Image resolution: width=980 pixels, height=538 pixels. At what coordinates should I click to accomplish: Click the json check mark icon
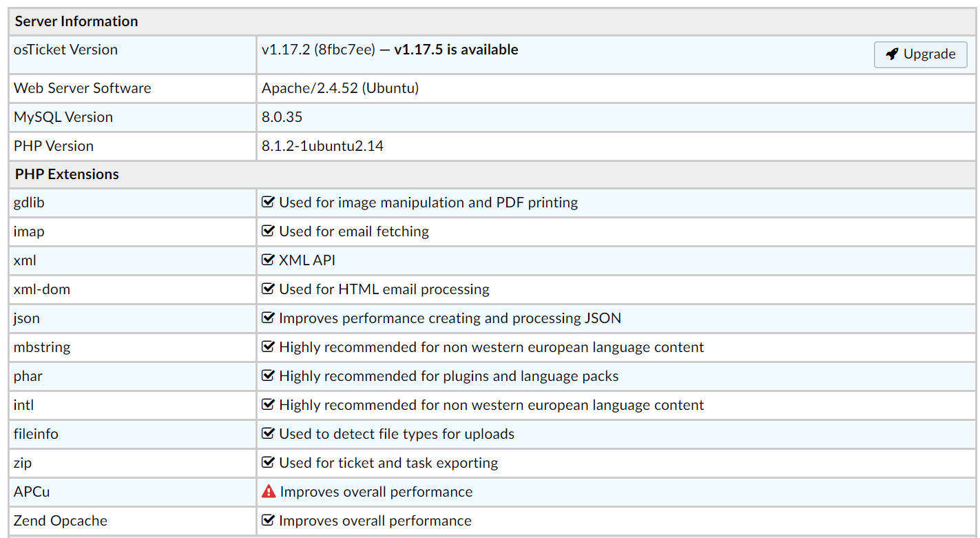[x=269, y=318]
